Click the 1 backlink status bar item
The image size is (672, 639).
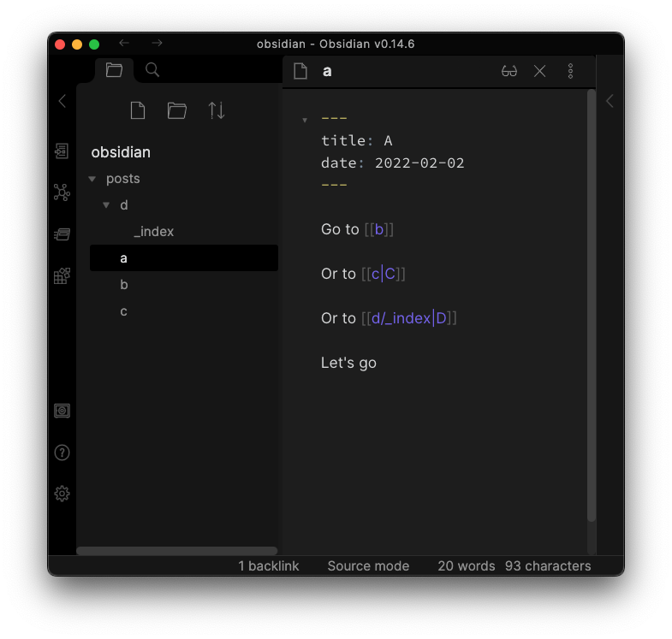coord(268,565)
